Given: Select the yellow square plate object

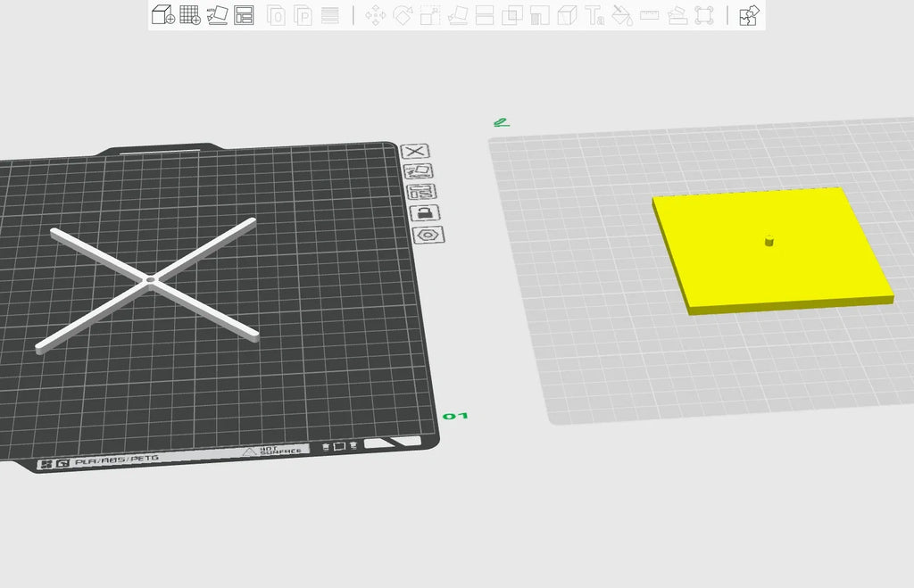Looking at the screenshot, I should [x=770, y=251].
